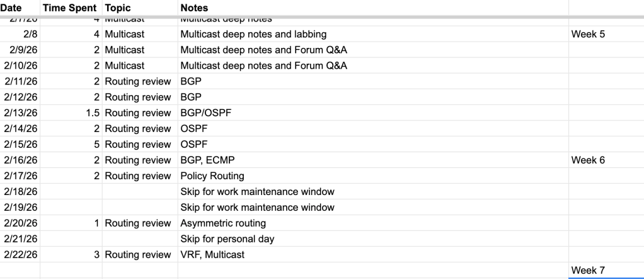Image resolution: width=644 pixels, height=279 pixels.
Task: Click the Topic column header
Action: pyautogui.click(x=118, y=8)
